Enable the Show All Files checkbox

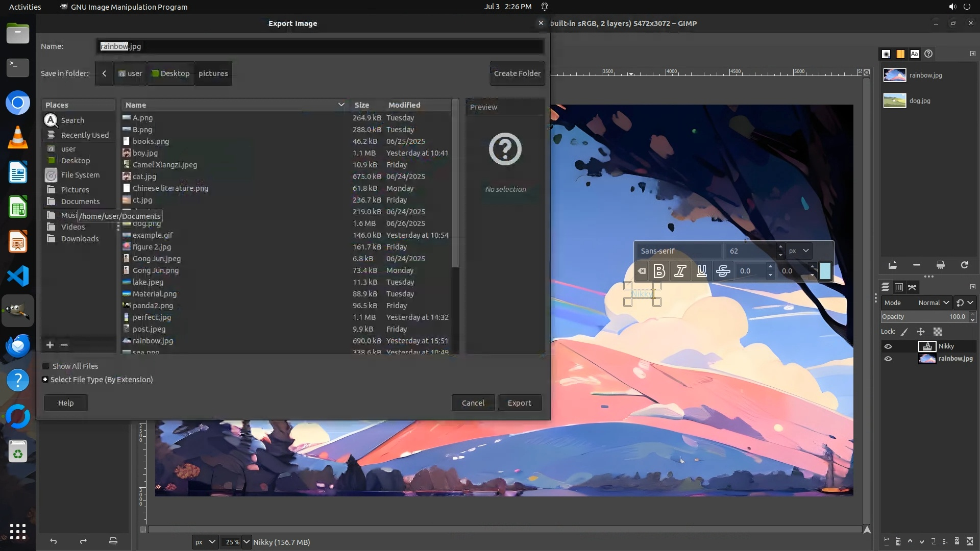tap(46, 366)
